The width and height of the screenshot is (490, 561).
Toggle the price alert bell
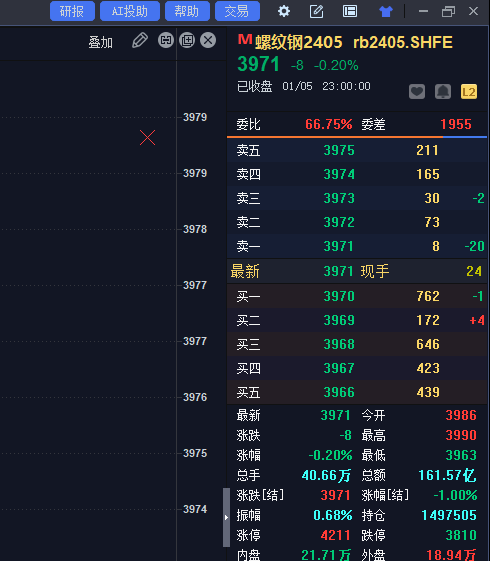pyautogui.click(x=443, y=92)
